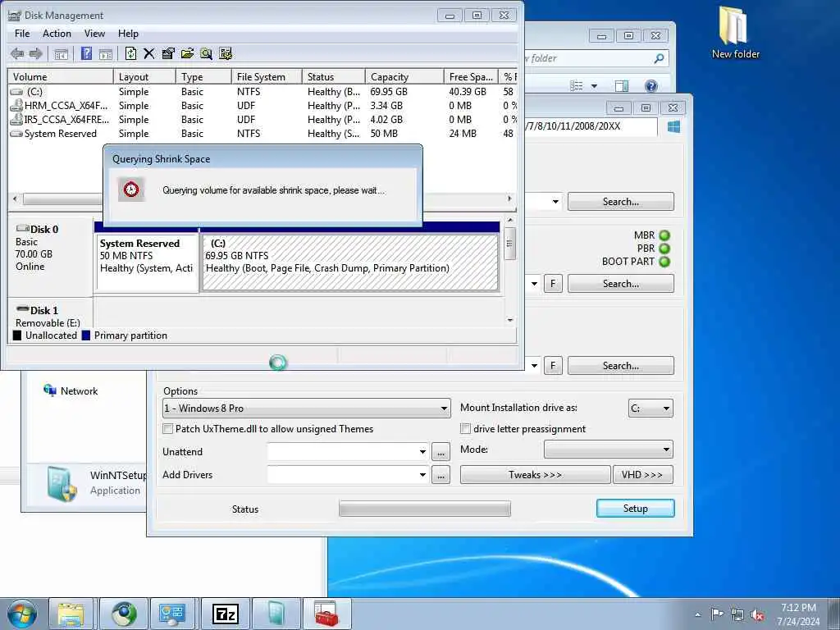The height and width of the screenshot is (630, 840).
Task: Click the Delete X toolbar icon
Action: [149, 53]
